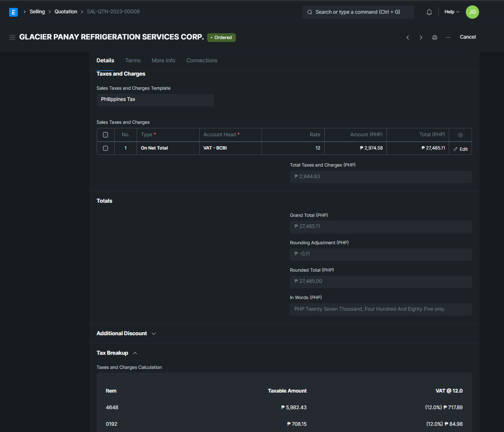504x432 pixels.
Task: Go to the next document
Action: click(x=421, y=37)
